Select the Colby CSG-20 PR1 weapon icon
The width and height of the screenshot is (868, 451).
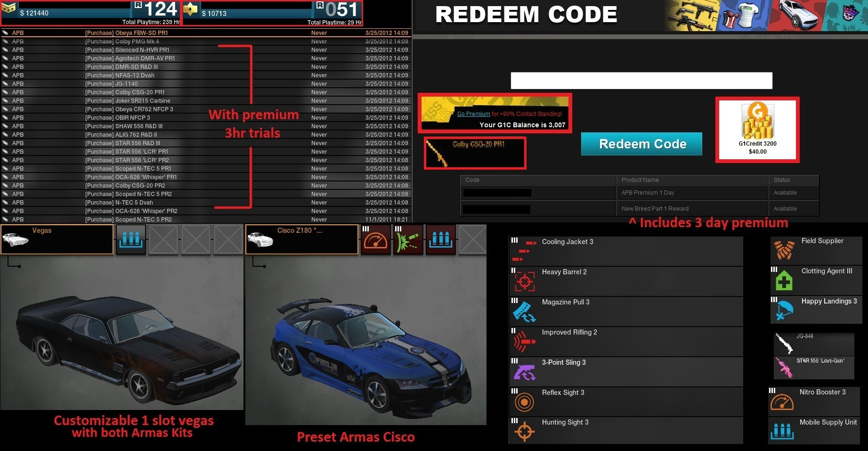pos(438,154)
